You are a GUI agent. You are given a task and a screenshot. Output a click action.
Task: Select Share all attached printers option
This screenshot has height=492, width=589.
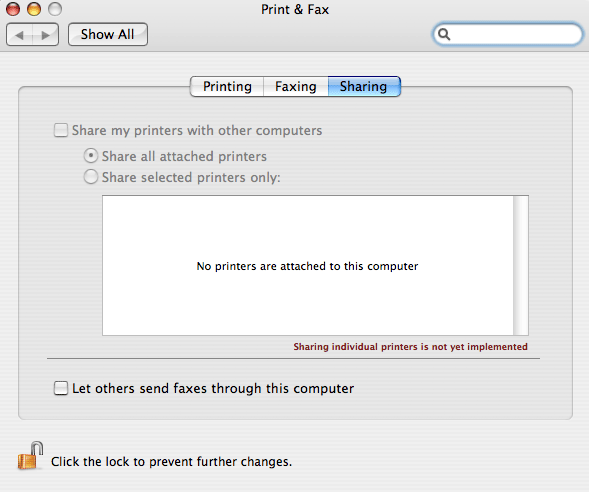pos(91,156)
